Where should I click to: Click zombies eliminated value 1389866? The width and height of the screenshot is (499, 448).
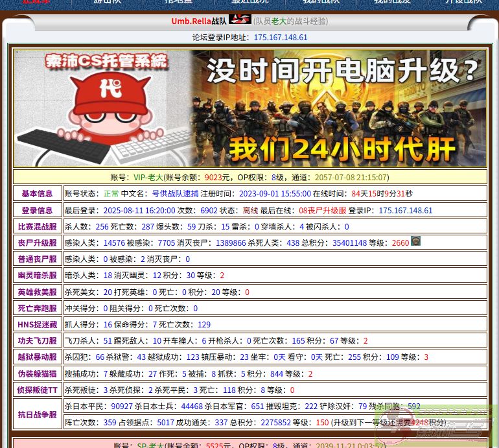(x=231, y=243)
